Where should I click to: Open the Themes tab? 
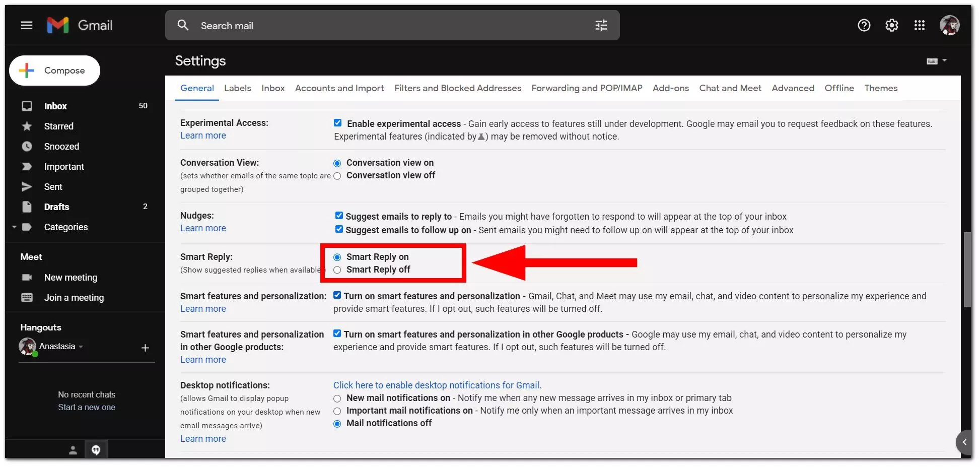[881, 88]
